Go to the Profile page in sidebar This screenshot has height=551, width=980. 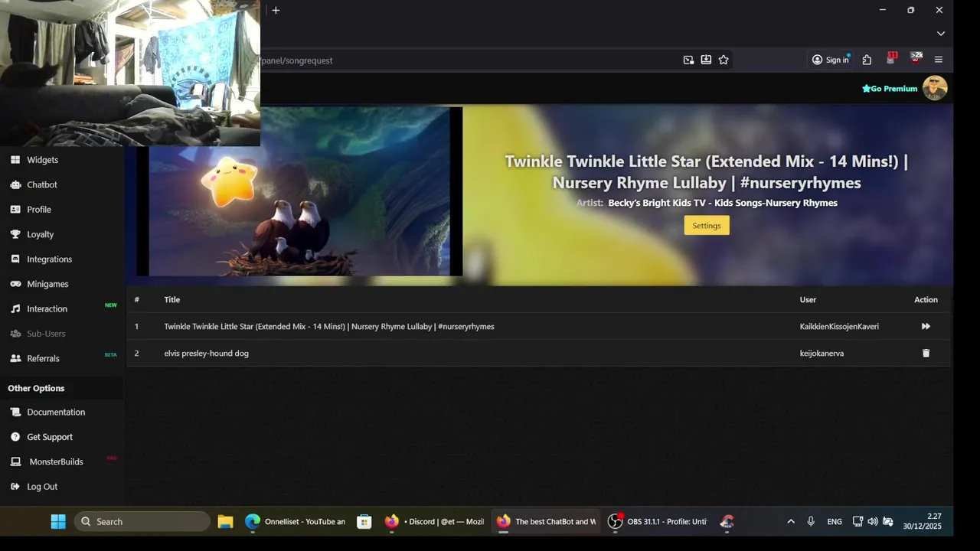(x=39, y=210)
